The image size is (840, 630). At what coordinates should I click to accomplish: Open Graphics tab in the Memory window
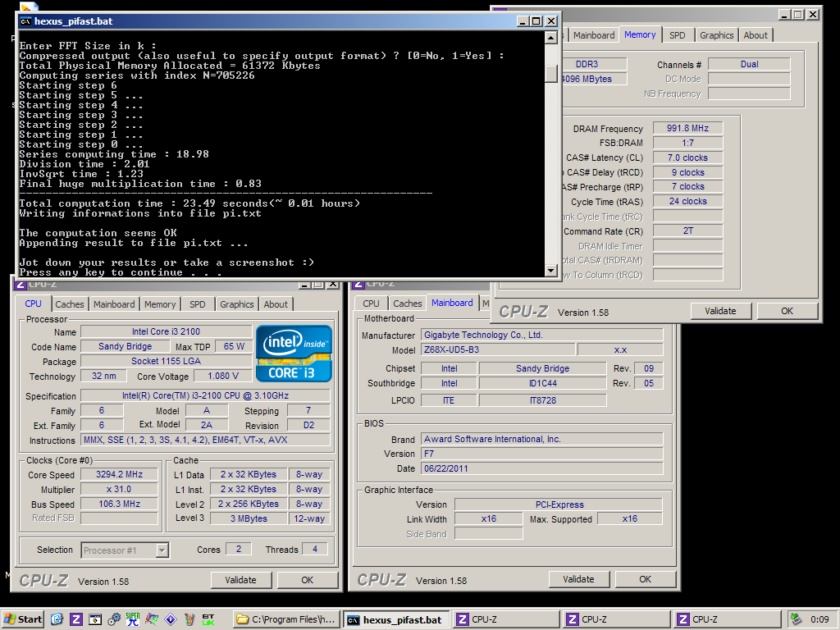click(716, 35)
